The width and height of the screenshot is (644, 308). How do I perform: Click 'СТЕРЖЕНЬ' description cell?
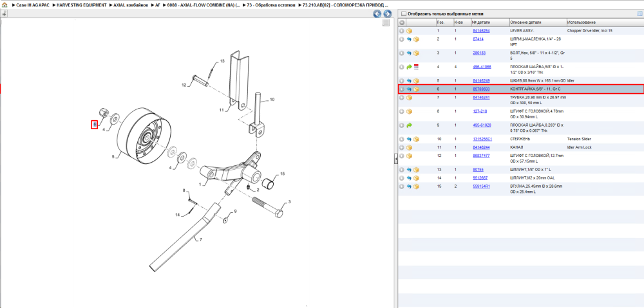(520, 139)
